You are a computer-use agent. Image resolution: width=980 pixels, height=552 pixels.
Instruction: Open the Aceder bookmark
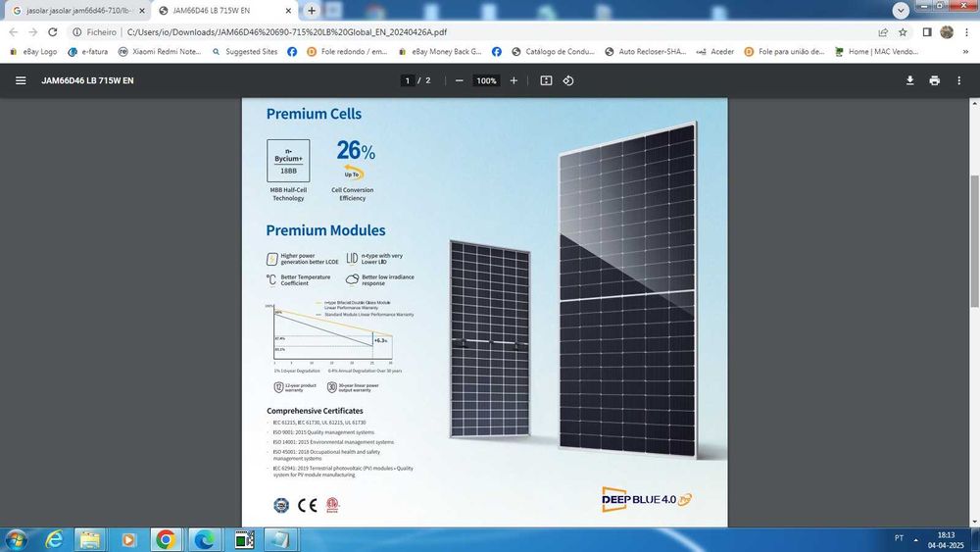click(715, 51)
